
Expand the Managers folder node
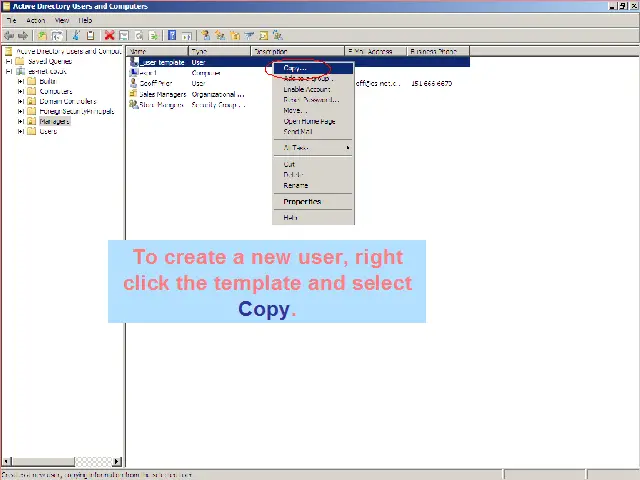click(20, 121)
